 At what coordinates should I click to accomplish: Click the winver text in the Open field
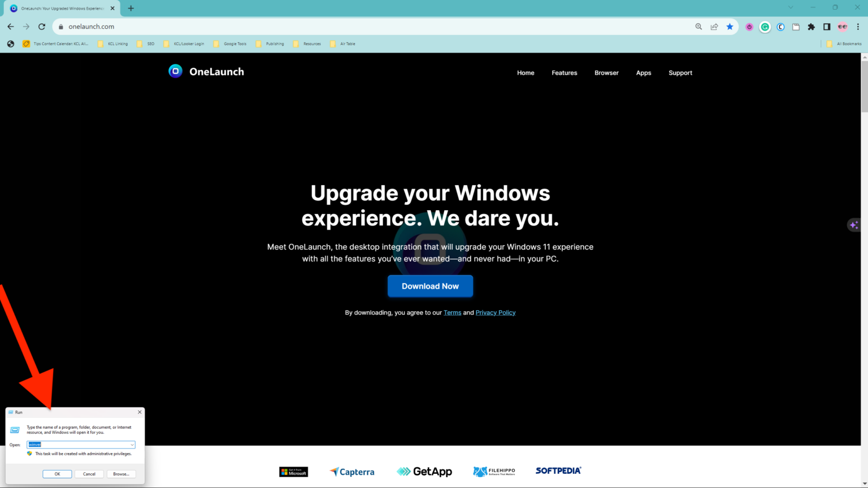click(x=34, y=445)
